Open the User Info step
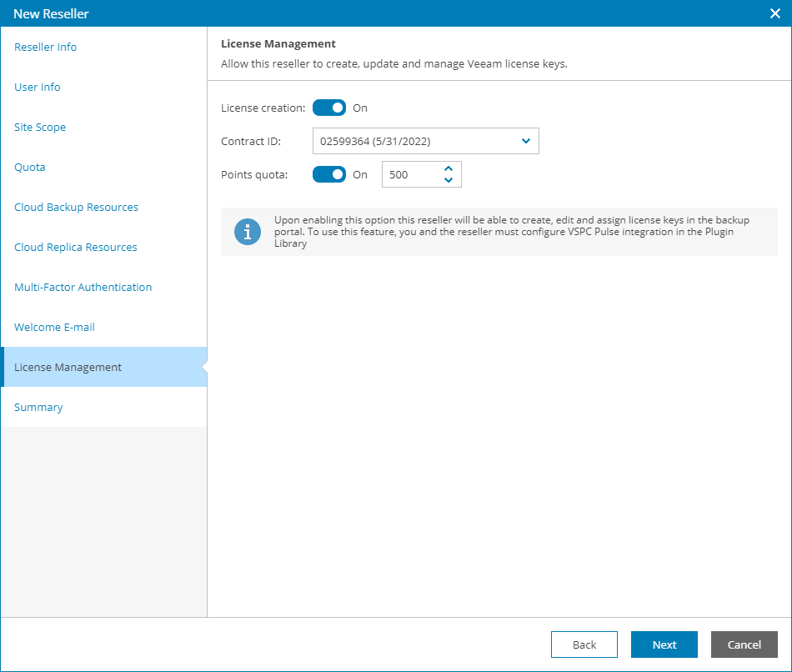 pos(38,88)
